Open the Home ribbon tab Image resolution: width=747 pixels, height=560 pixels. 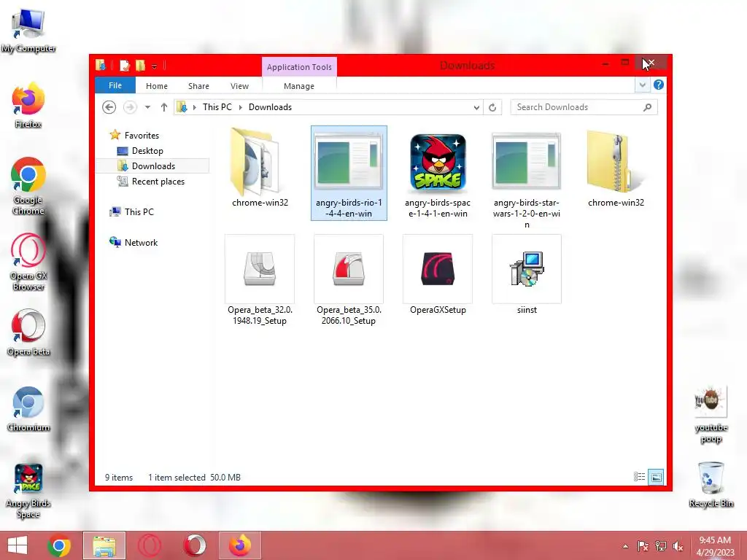tap(157, 86)
